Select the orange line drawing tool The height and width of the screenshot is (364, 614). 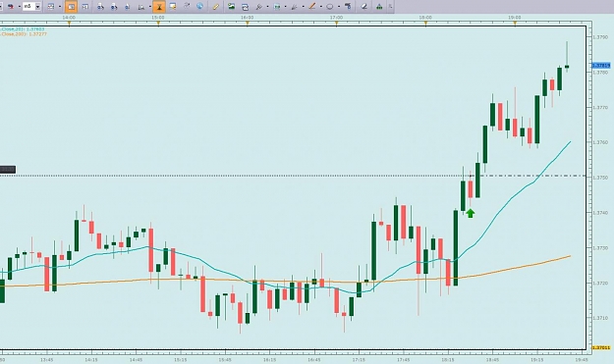point(312,6)
